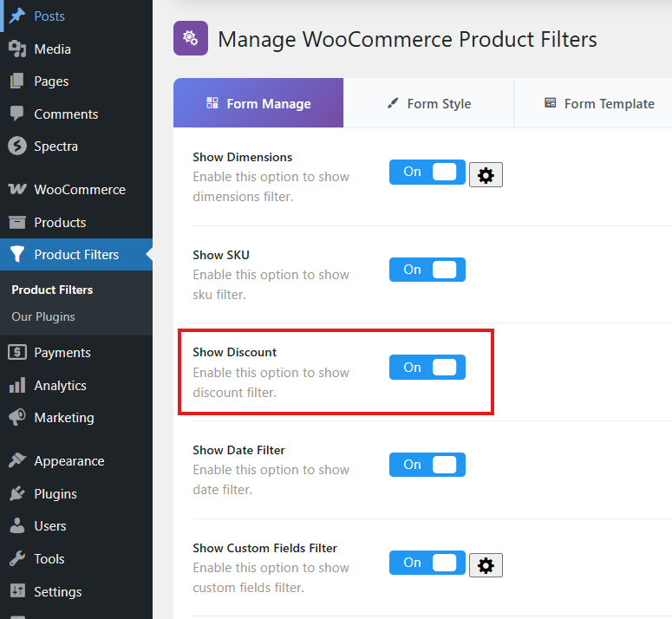
Task: Open the Posts menu
Action: click(x=76, y=16)
